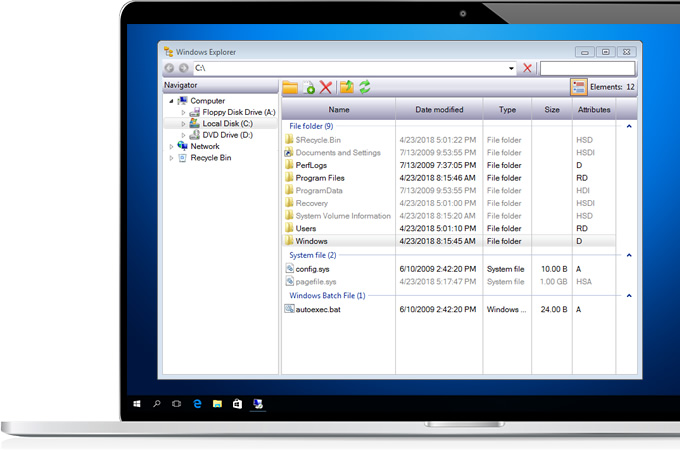The width and height of the screenshot is (680, 450).
Task: Select Floppy Disk Drive (A:) in tree
Action: click(239, 112)
